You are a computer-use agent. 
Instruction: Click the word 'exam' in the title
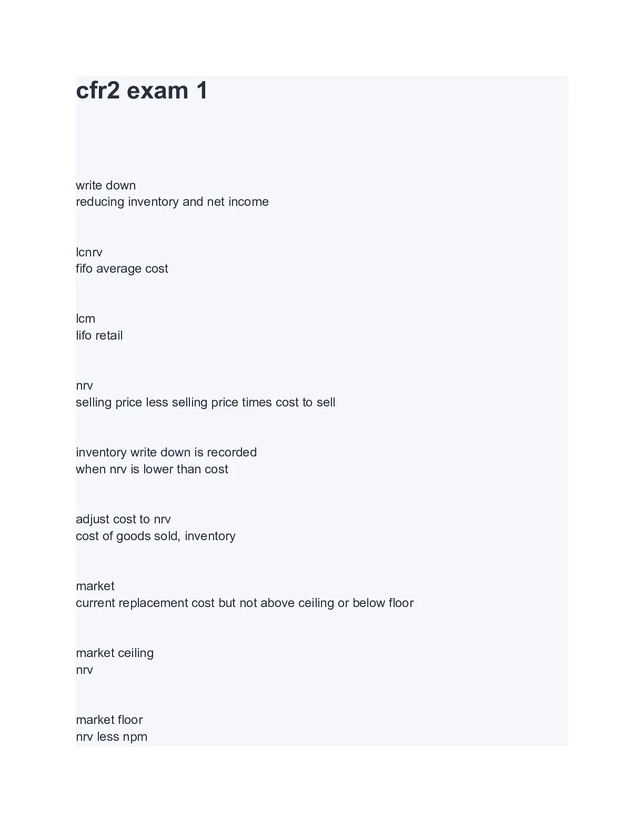[x=157, y=91]
